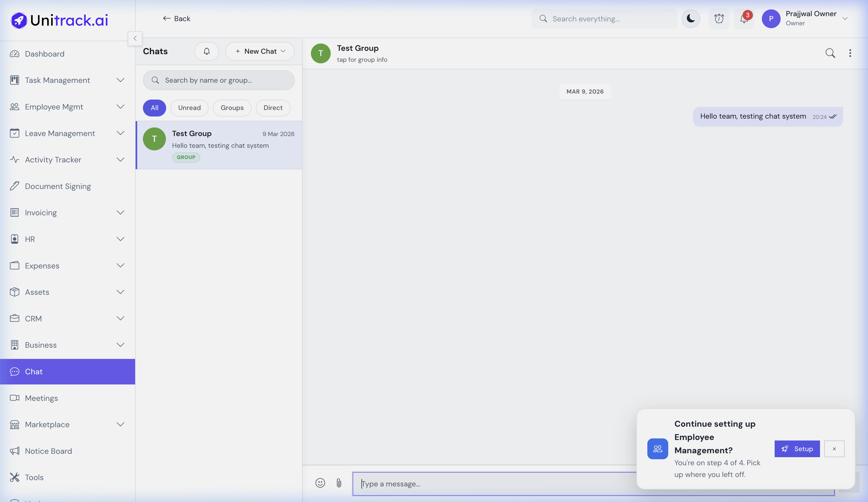868x502 pixels.
Task: Open the three-dot menu in Test Group chat
Action: point(850,53)
